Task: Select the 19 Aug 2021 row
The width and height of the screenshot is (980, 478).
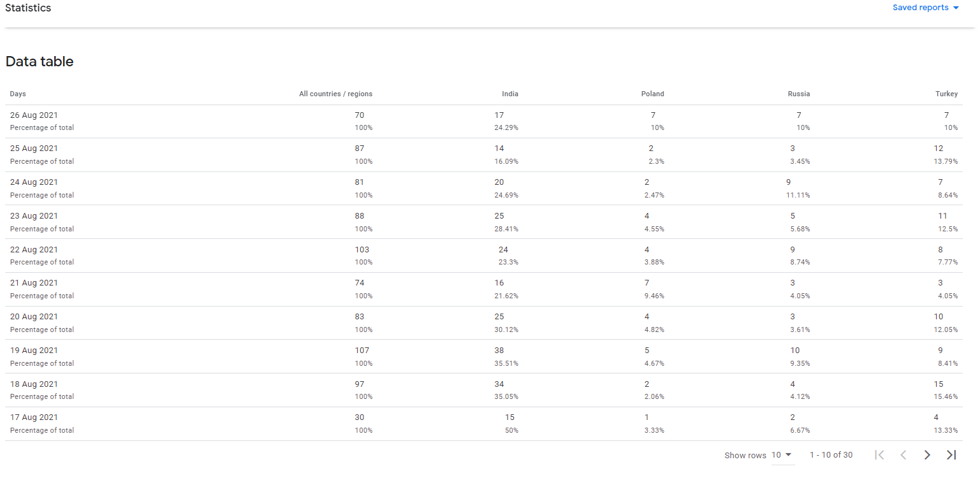Action: [484, 356]
